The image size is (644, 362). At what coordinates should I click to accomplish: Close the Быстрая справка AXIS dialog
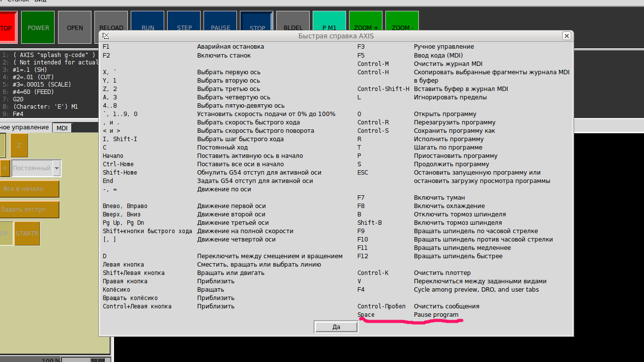coord(567,36)
